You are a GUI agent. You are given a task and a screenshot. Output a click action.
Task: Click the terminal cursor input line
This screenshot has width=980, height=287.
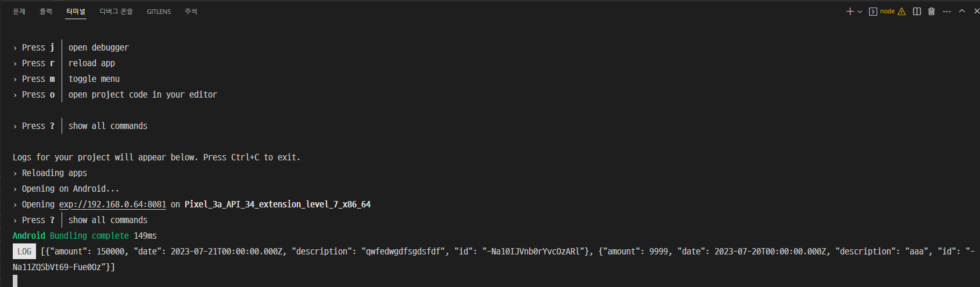point(15,281)
